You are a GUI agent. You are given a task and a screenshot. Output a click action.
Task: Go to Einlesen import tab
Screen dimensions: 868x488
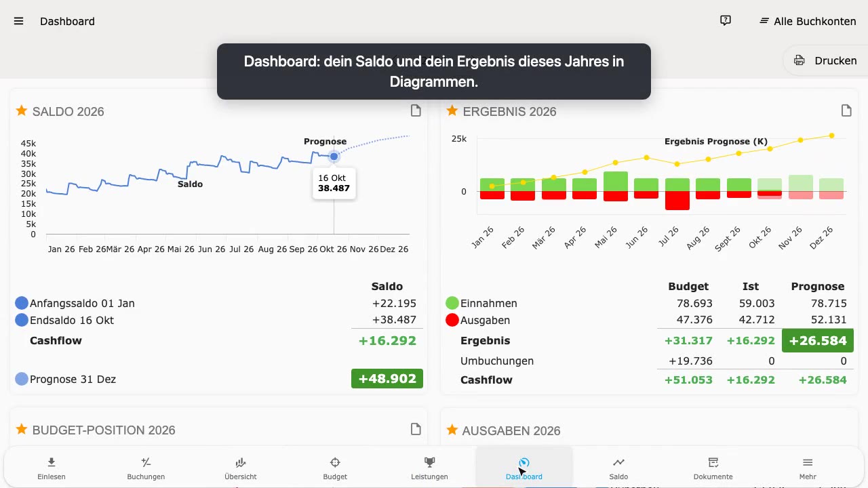coord(52,468)
